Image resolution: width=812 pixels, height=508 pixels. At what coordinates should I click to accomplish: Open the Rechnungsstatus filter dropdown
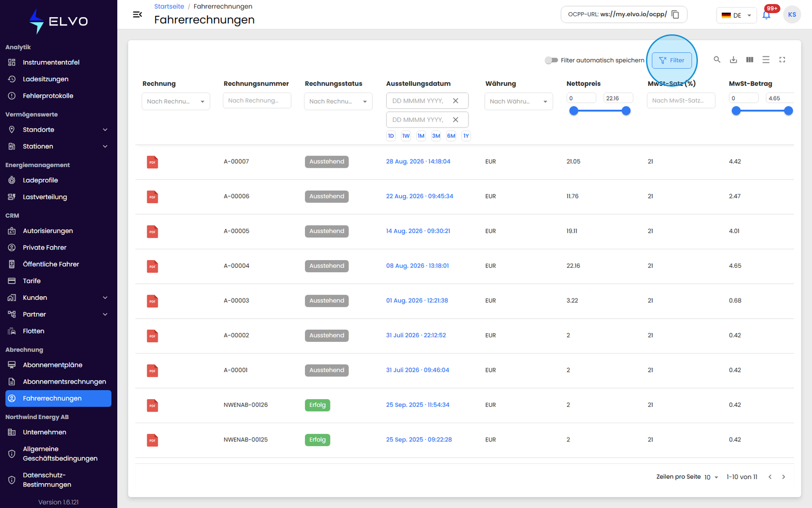338,101
